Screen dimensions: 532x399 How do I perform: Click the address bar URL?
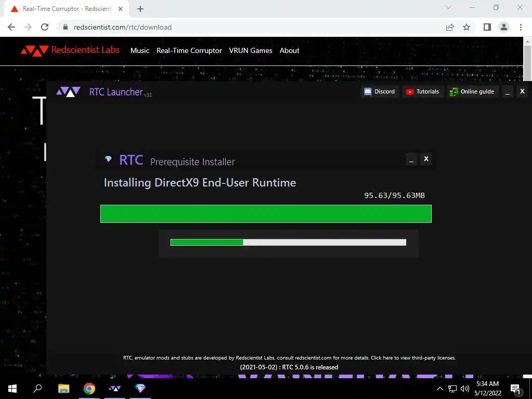coord(123,27)
